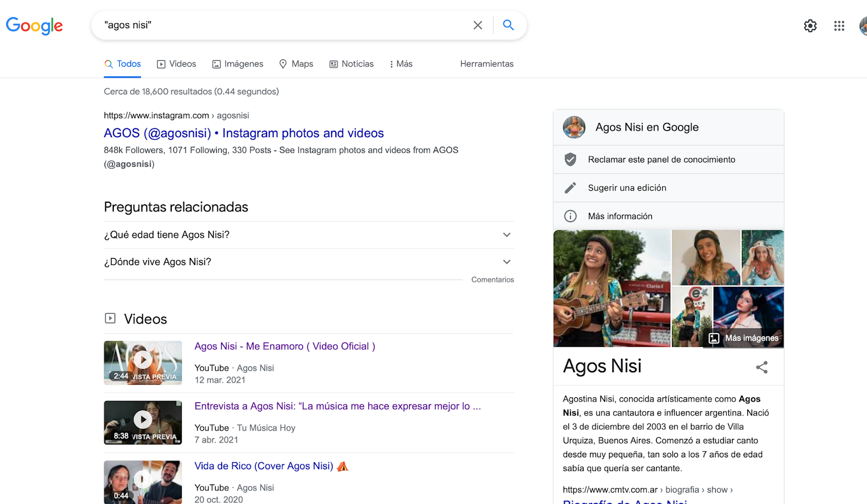The width and height of the screenshot is (867, 504).
Task: Open the Google apps grid icon
Action: click(x=839, y=25)
